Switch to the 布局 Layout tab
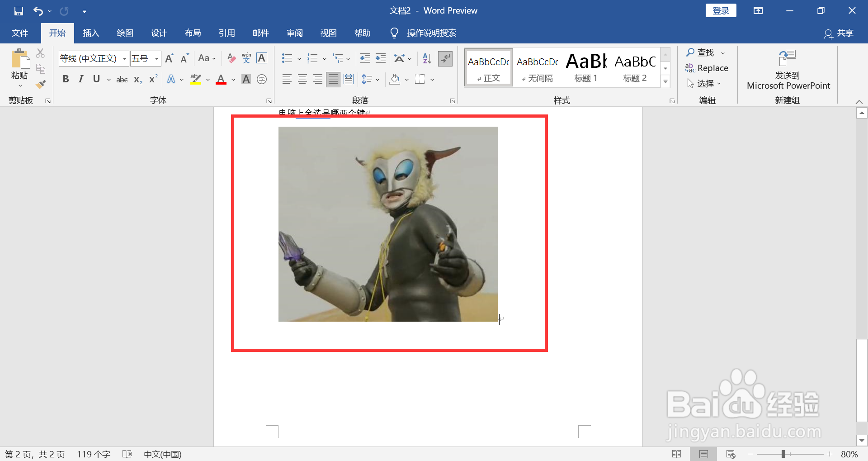868x461 pixels. [193, 33]
